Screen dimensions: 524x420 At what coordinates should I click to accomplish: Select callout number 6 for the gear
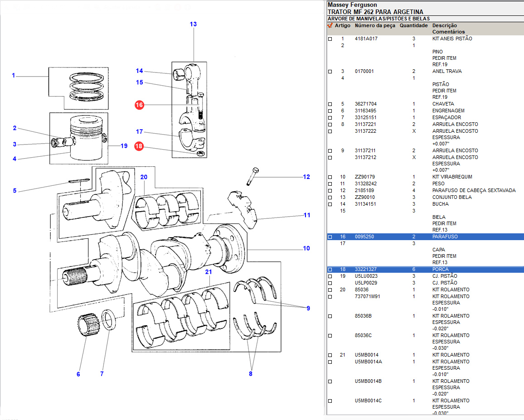[x=78, y=374]
